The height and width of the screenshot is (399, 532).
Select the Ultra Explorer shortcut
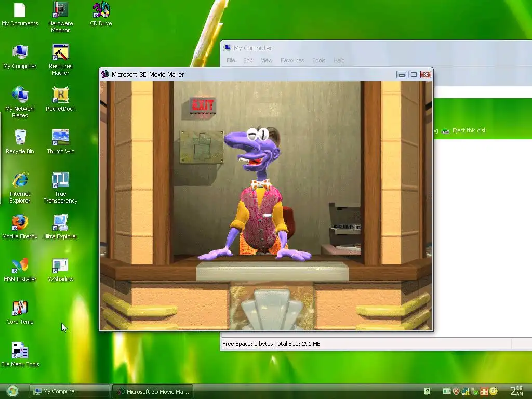click(x=60, y=227)
